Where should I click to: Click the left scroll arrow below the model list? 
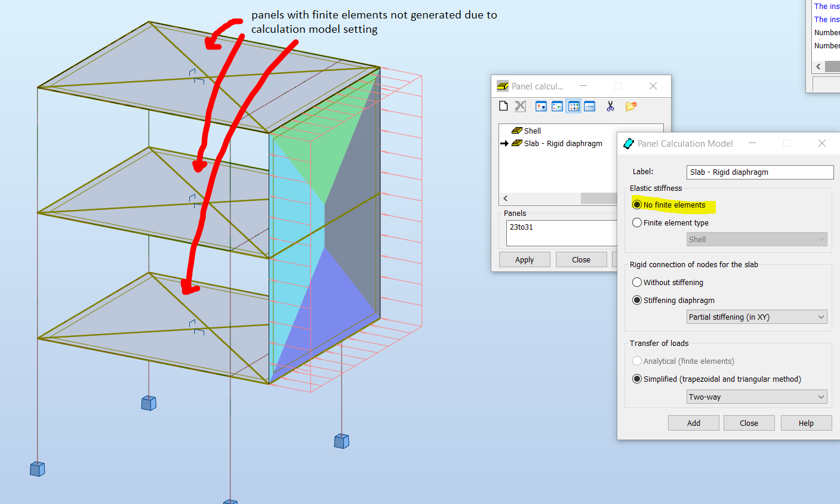(x=504, y=198)
